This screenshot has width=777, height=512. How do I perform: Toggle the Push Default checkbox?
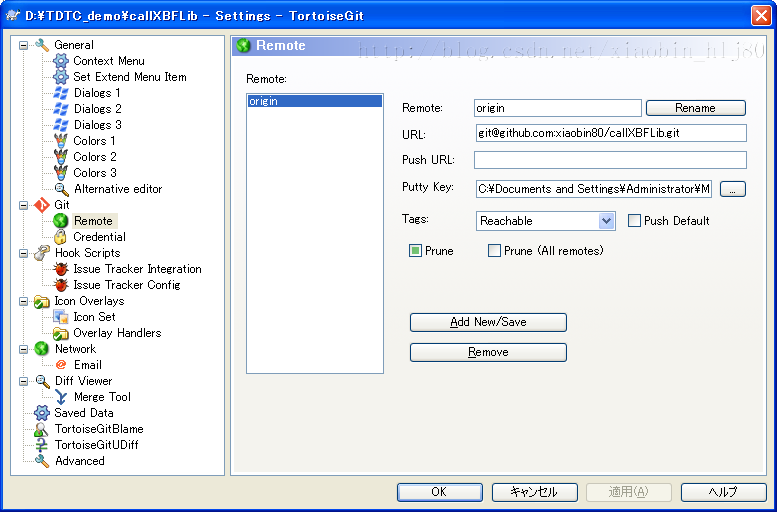pos(634,221)
